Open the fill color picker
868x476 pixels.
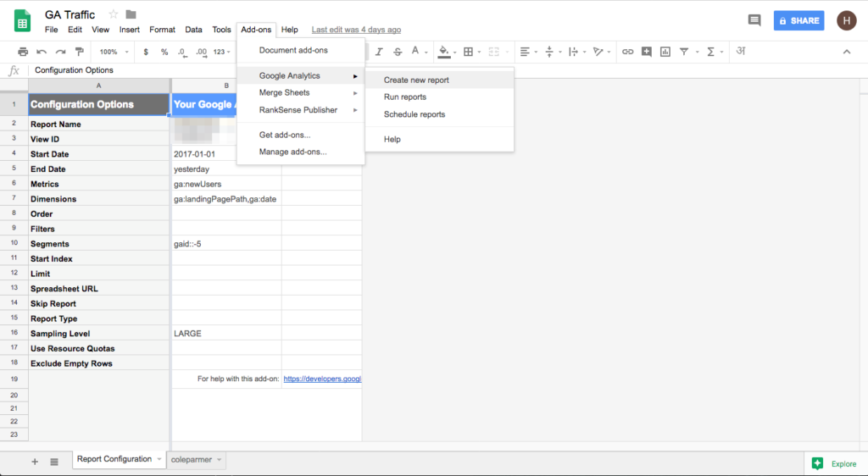coord(444,52)
